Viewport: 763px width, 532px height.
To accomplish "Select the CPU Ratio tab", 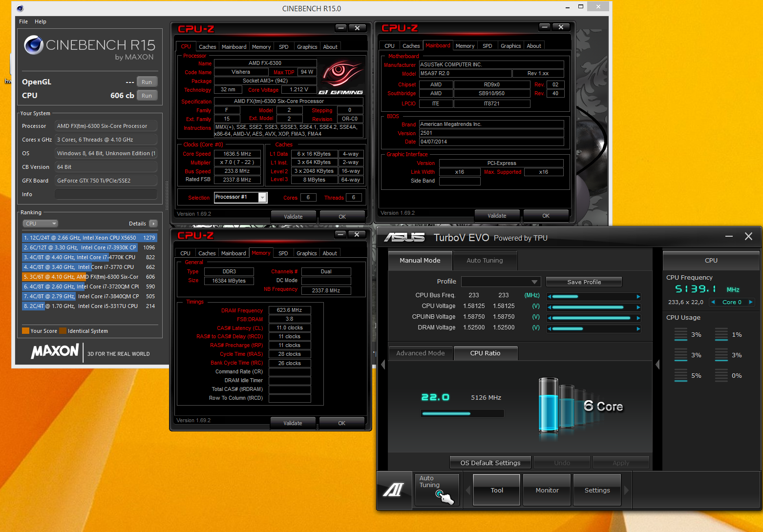I will pos(485,353).
